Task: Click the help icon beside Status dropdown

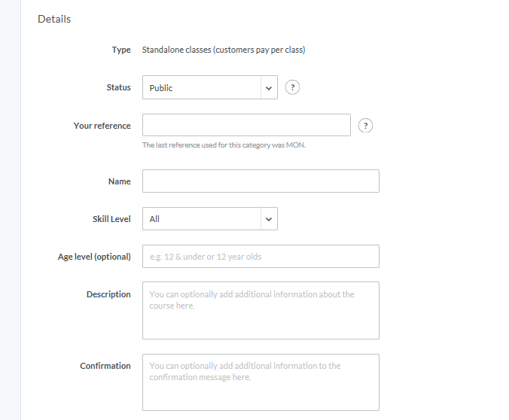Action: [x=293, y=87]
